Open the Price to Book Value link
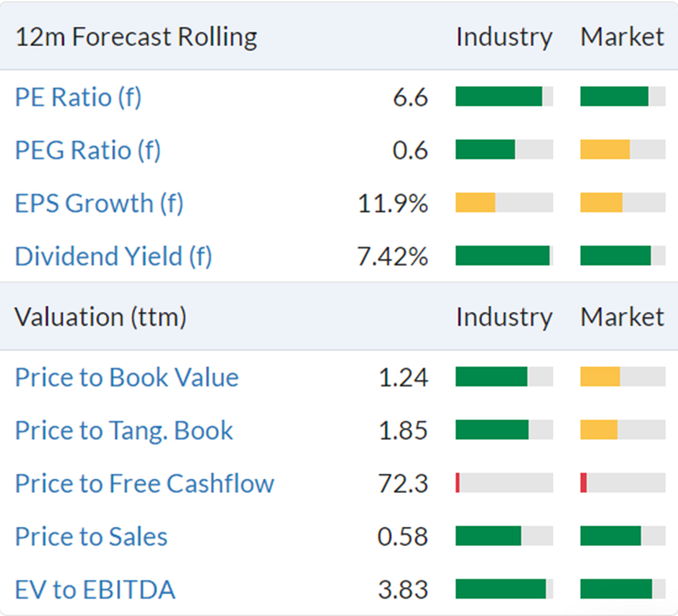Viewport: 678px width, 616px height. (126, 377)
